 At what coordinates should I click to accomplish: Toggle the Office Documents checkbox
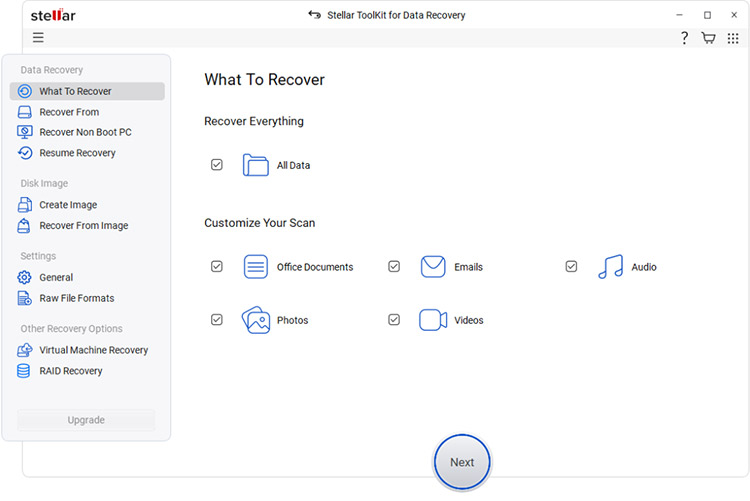217,266
